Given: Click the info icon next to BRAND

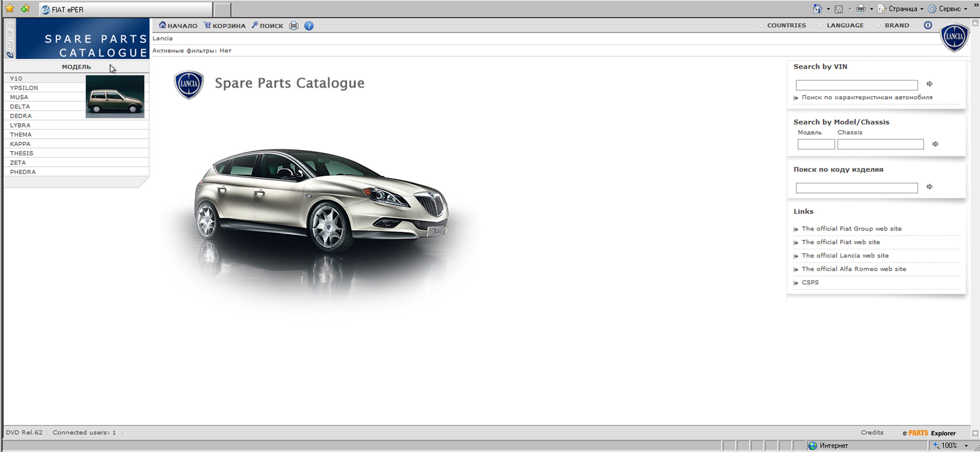Looking at the screenshot, I should click(928, 25).
